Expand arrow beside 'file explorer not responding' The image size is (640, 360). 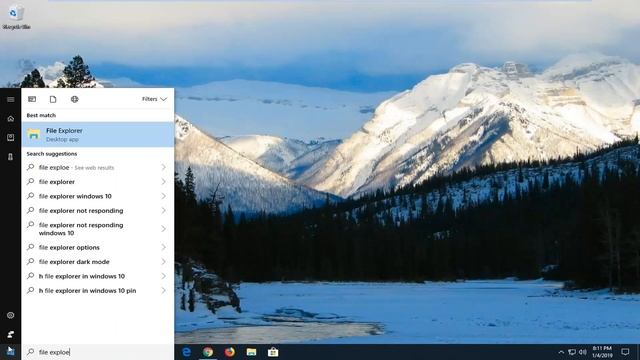pos(163,211)
